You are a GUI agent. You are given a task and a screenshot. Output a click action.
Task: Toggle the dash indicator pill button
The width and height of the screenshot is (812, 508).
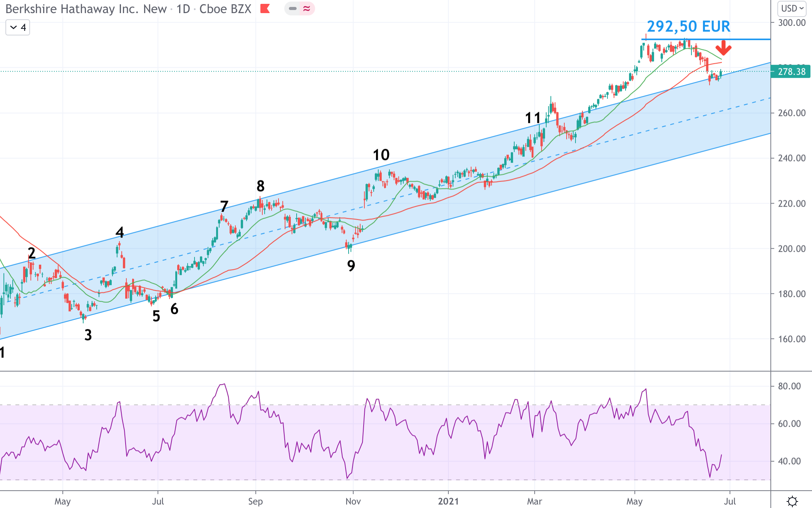[x=293, y=8]
